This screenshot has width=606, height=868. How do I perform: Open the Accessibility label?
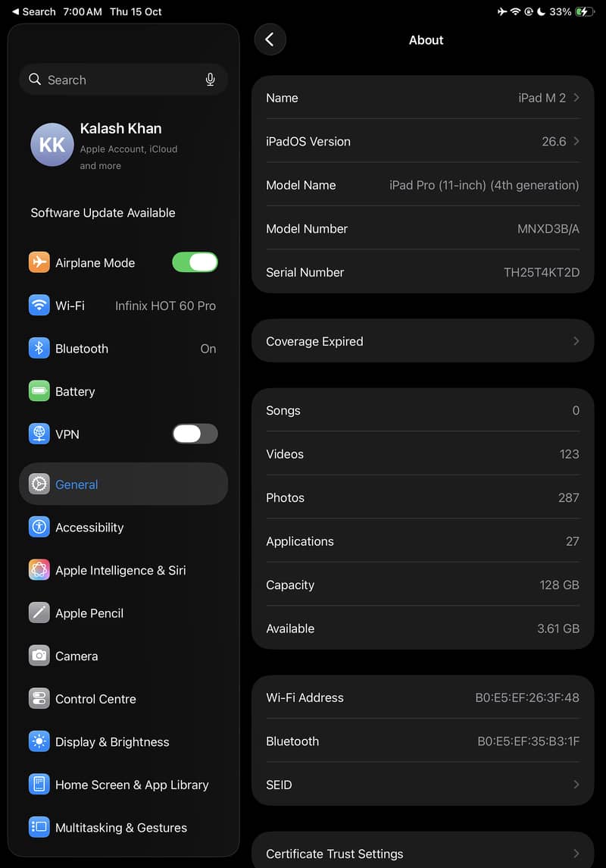89,528
